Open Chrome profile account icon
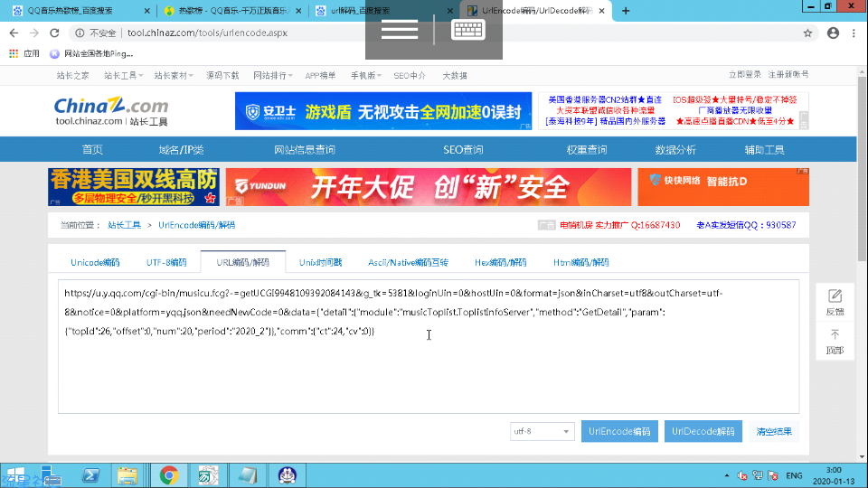Screen dimensions: 868x488 (833, 33)
